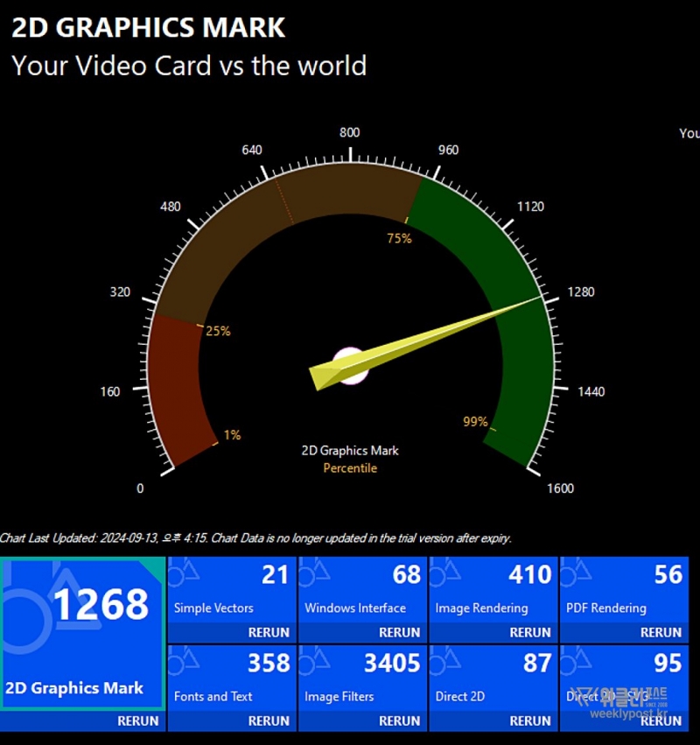Click the 2D Graphics Mark Percentile label
The image size is (700, 745).
tap(350, 460)
